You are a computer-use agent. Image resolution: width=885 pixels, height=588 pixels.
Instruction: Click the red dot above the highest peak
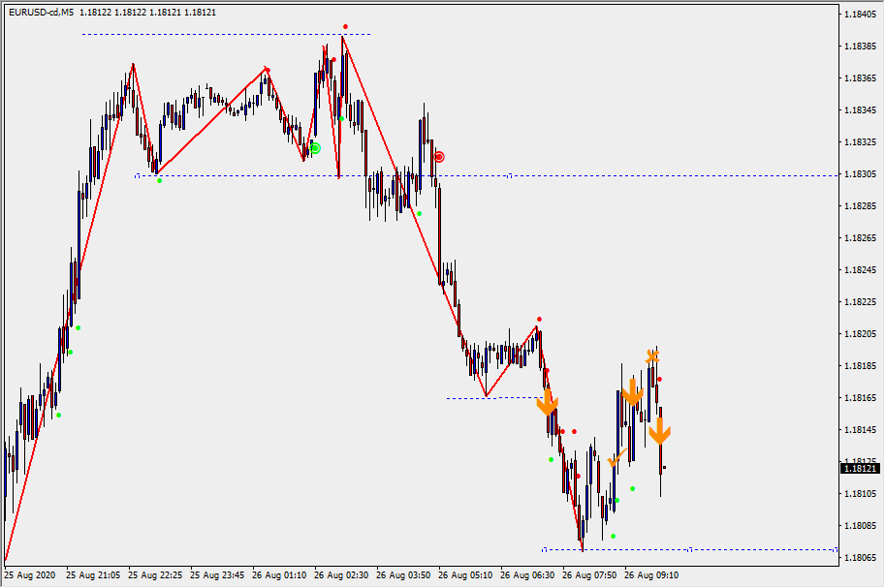pyautogui.click(x=345, y=27)
